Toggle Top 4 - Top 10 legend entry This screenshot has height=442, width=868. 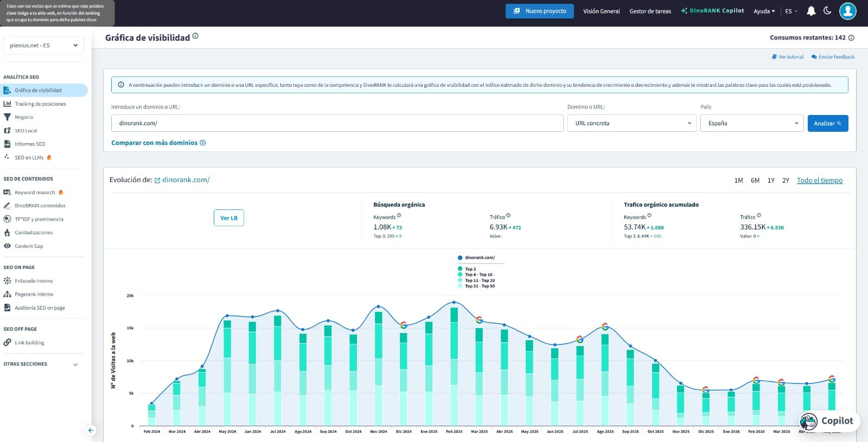[x=475, y=274]
